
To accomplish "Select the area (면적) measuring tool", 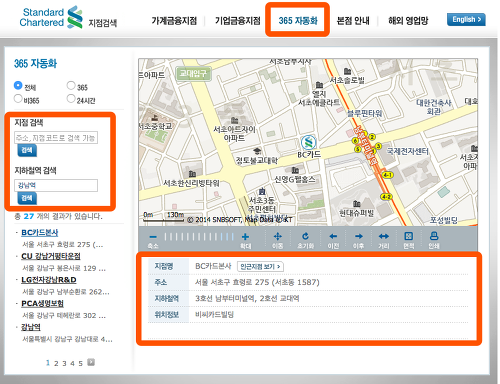I will (x=409, y=236).
